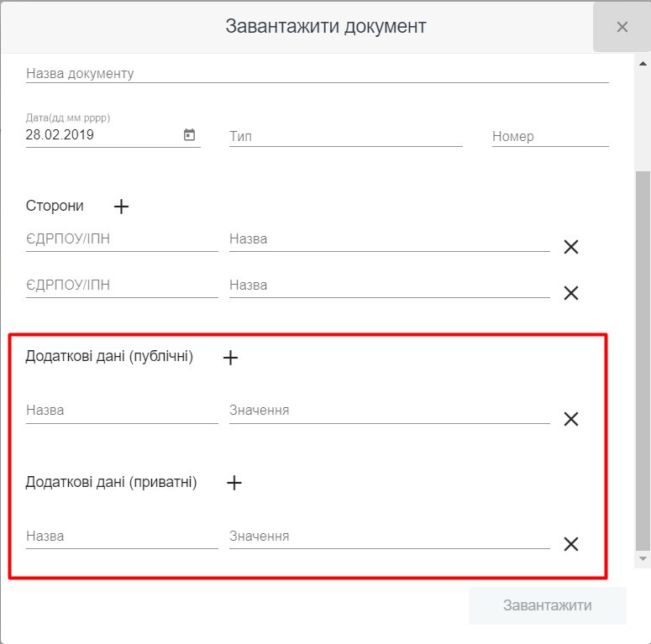Screen dimensions: 651x644
Task: Close the Завантажити документ dialog
Action: (622, 27)
